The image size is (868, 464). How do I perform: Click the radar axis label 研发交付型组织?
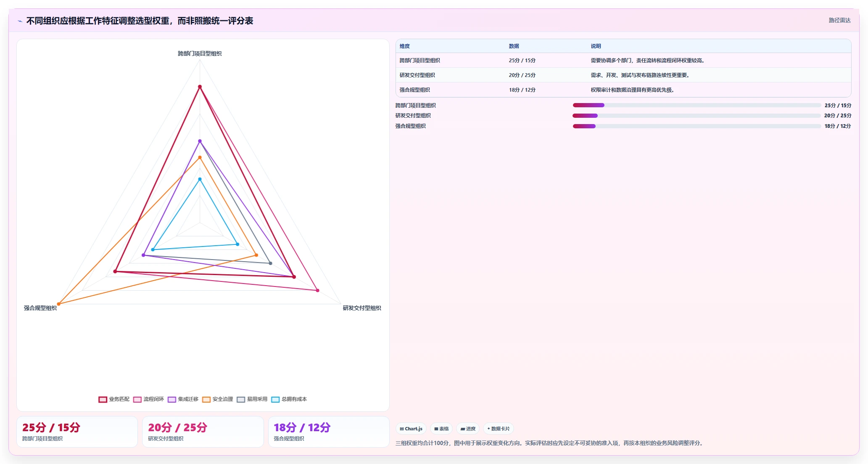[x=362, y=308]
